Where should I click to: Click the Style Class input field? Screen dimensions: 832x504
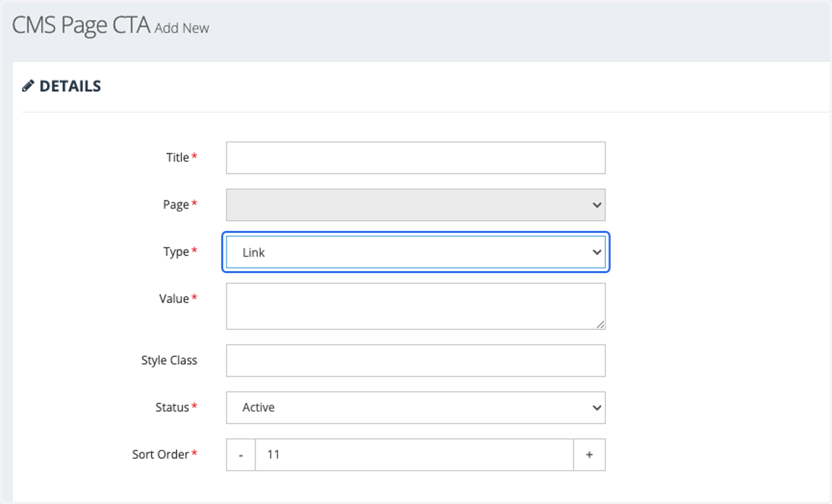tap(415, 360)
